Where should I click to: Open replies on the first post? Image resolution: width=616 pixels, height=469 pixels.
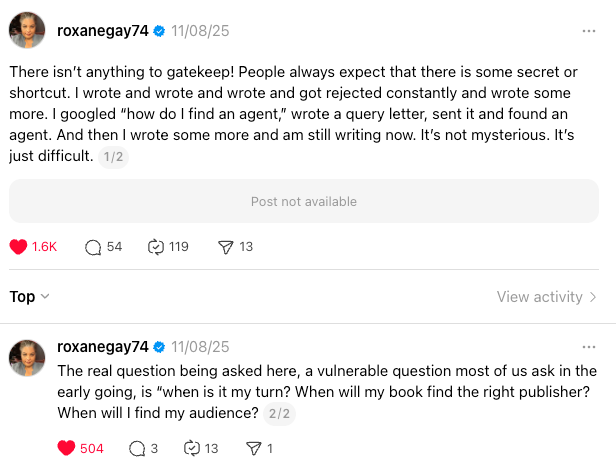94,246
